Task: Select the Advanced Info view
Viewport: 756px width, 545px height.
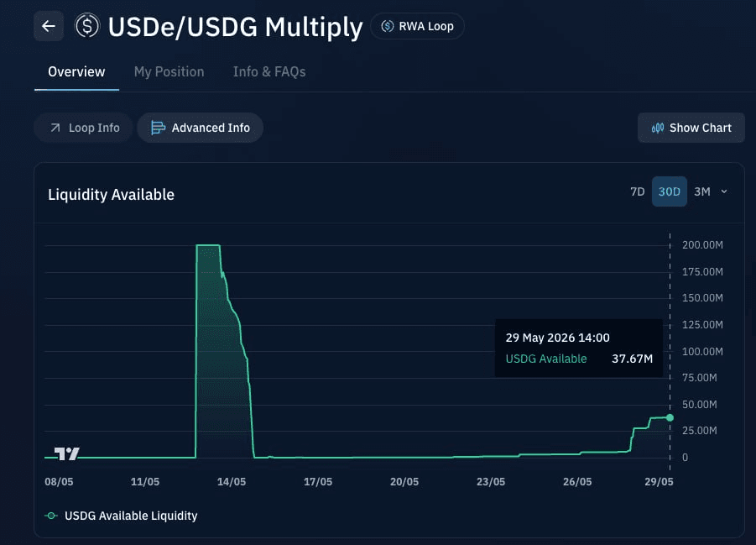Action: pos(200,128)
